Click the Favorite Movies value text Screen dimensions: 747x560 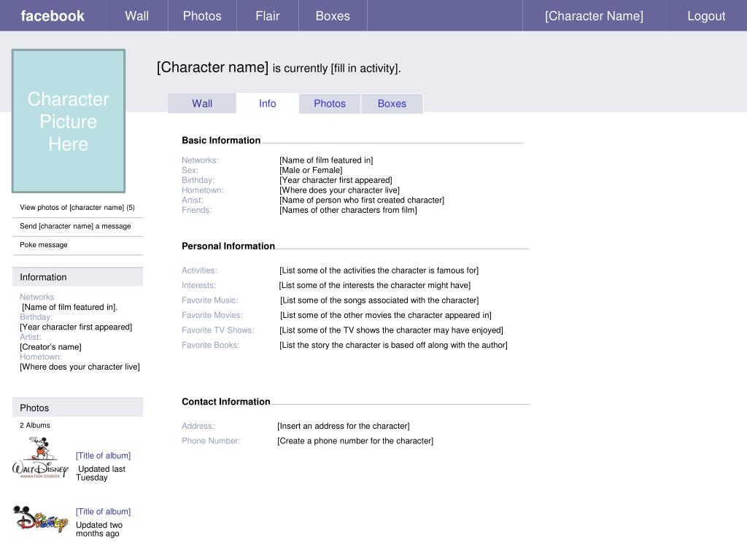(386, 315)
